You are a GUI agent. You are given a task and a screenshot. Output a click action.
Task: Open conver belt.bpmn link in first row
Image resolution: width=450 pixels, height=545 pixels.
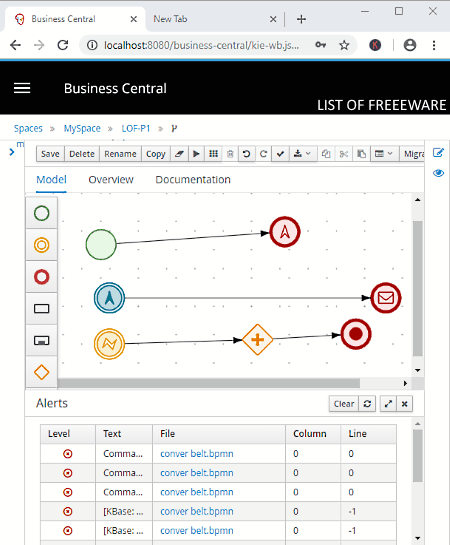(197, 454)
